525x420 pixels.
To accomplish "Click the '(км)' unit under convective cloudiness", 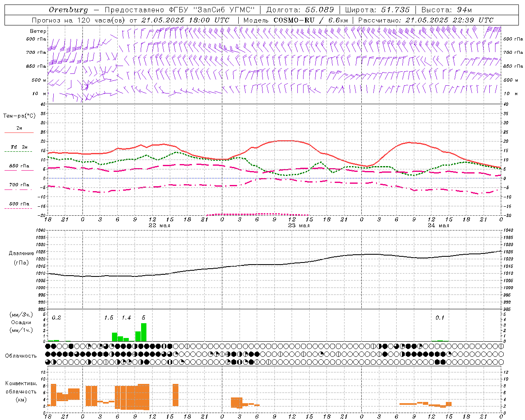I will (x=21, y=400).
